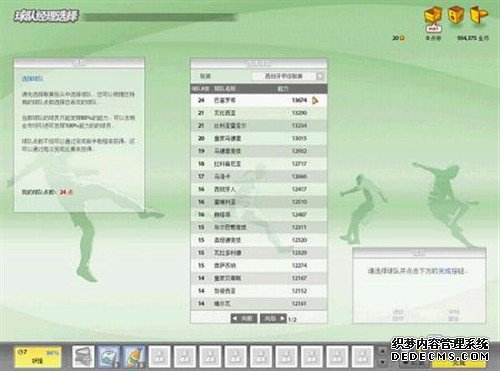Select the team with ability 12274
This screenshot has height=371, width=500.
click(x=259, y=265)
